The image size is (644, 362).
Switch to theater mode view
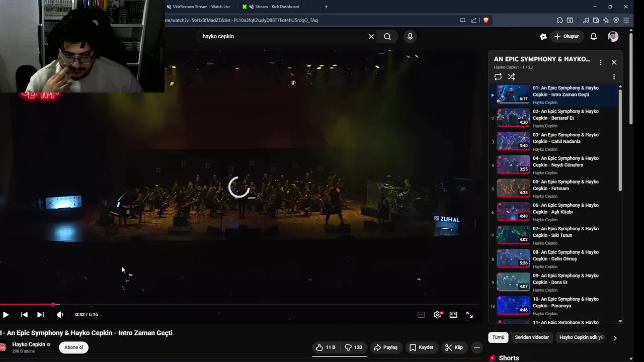coord(453,315)
